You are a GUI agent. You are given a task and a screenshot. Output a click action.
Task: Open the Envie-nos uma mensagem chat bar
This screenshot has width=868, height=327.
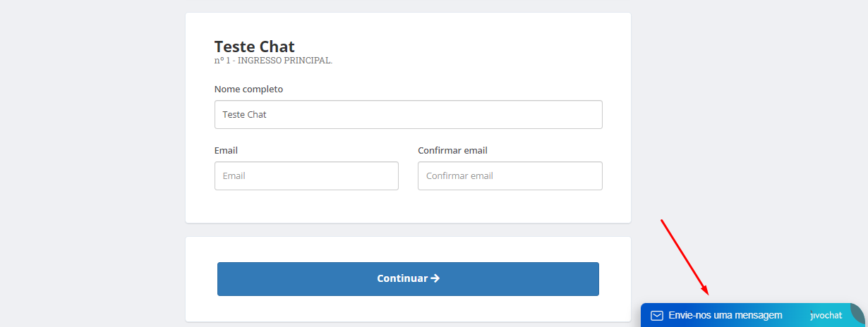tap(752, 315)
